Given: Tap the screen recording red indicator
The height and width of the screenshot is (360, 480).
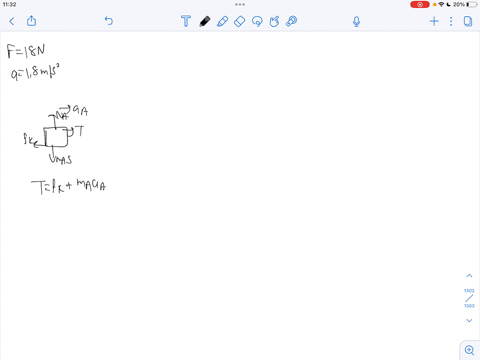Looking at the screenshot, I should tap(420, 5).
